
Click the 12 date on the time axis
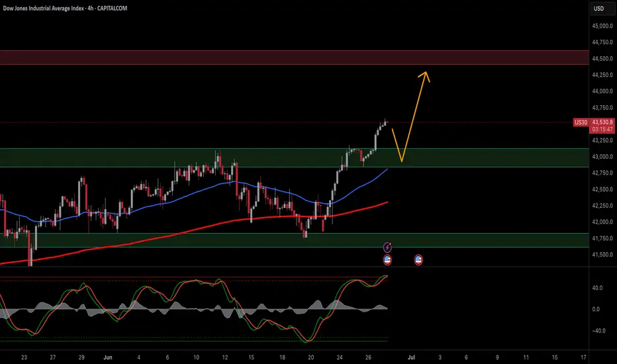coord(225,357)
